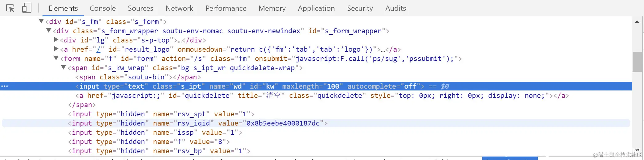Switch to the Memory tab
644x160 pixels.
click(272, 8)
